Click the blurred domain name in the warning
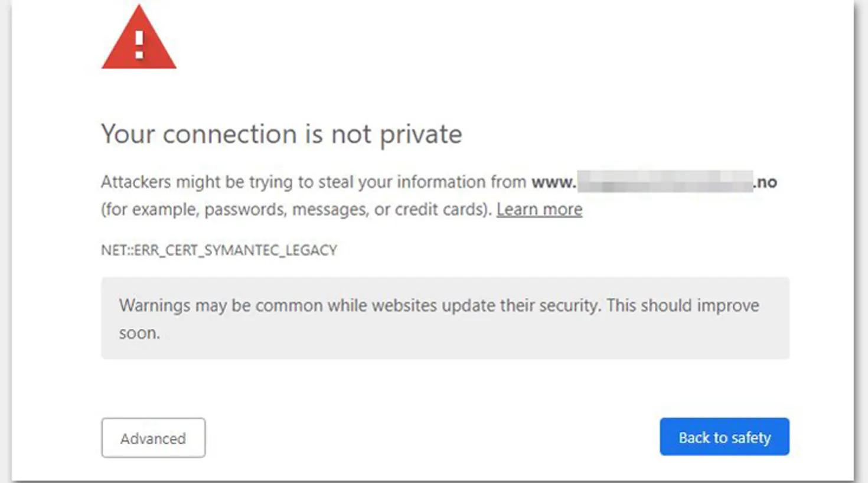 (664, 182)
